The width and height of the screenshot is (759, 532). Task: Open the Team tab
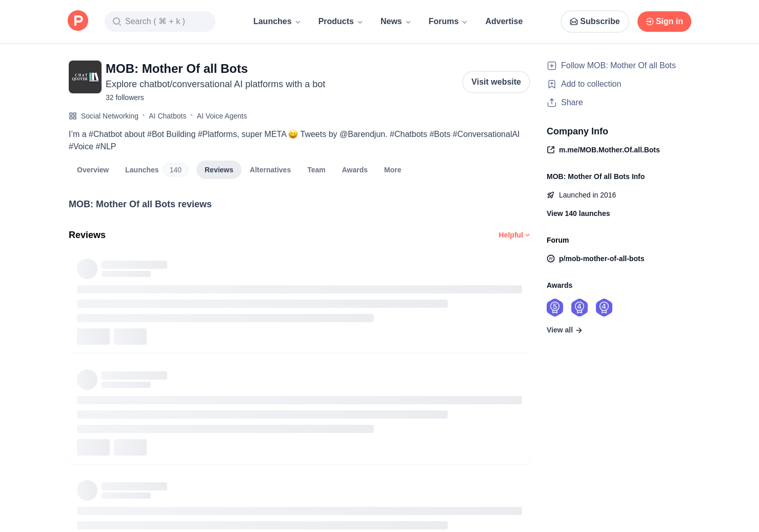(x=316, y=170)
